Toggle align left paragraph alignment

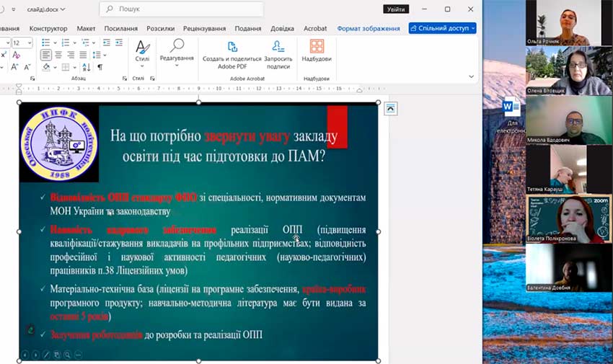[x=46, y=55]
